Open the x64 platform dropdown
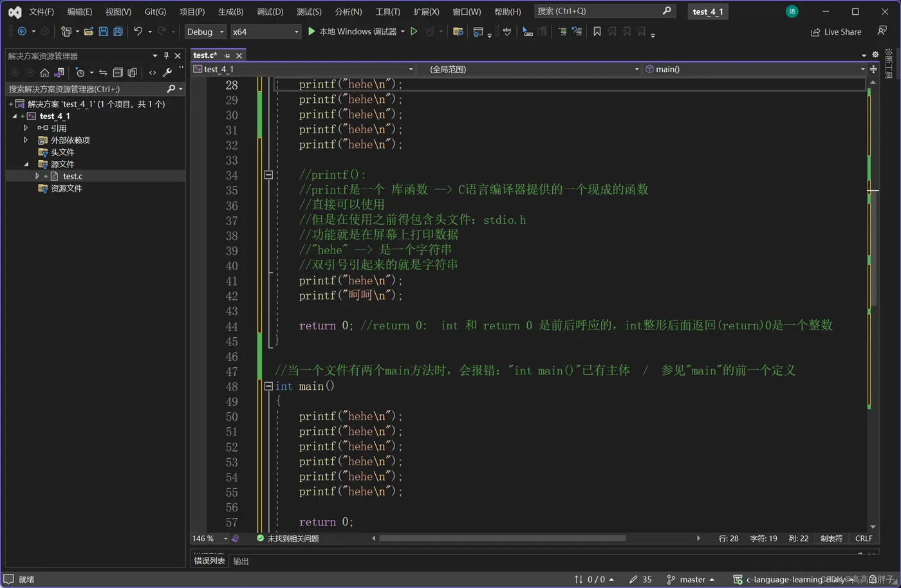Screen dimensions: 901x588 tap(266, 32)
